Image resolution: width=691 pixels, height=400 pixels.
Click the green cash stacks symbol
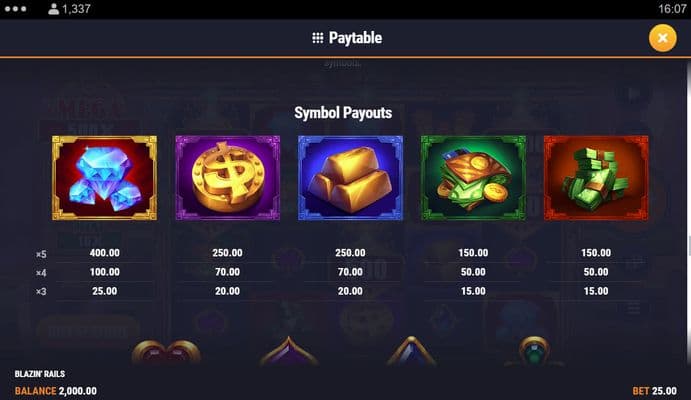(x=596, y=178)
